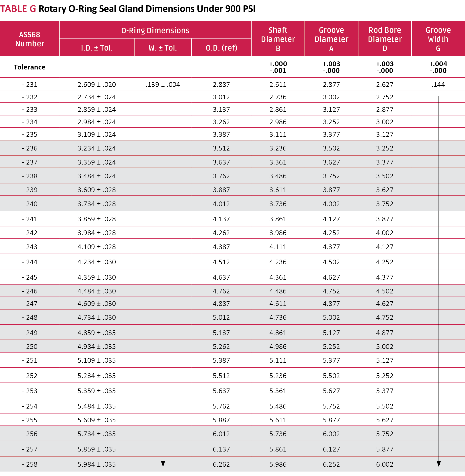465x476 pixels.
Task: Click shaft diameter value 4.111
Action: coord(278,247)
